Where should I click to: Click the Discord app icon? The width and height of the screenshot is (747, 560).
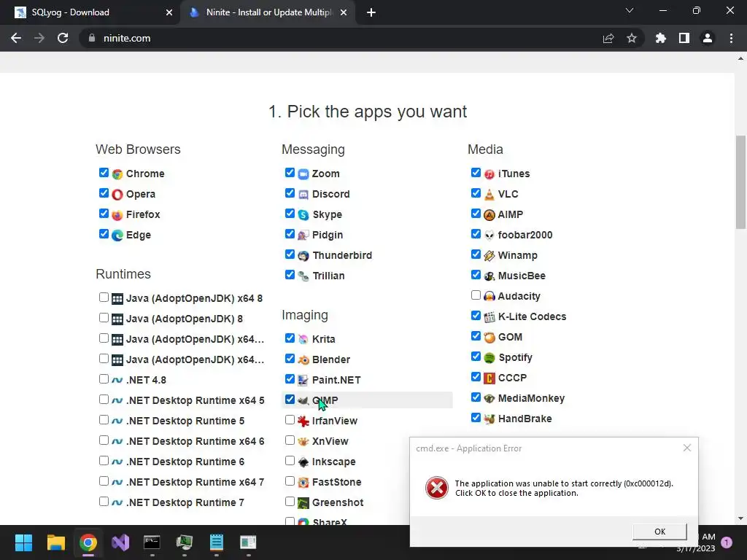pyautogui.click(x=303, y=194)
